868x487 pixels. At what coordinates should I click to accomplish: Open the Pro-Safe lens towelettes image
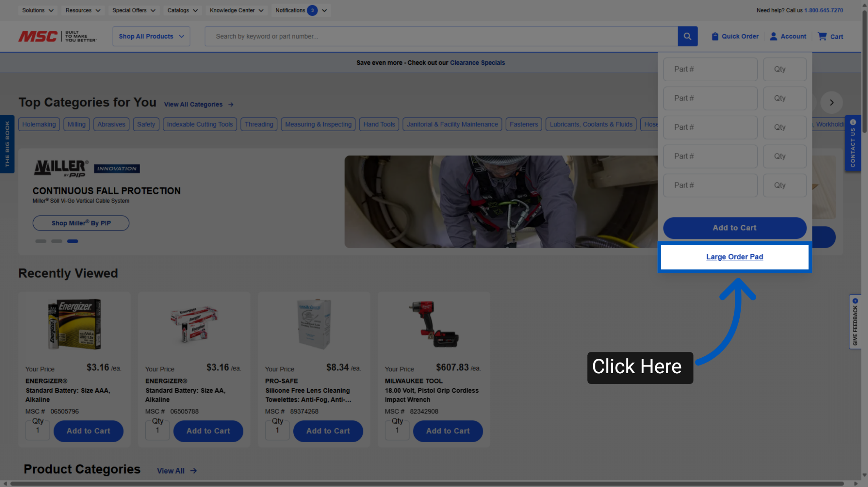[x=314, y=324]
